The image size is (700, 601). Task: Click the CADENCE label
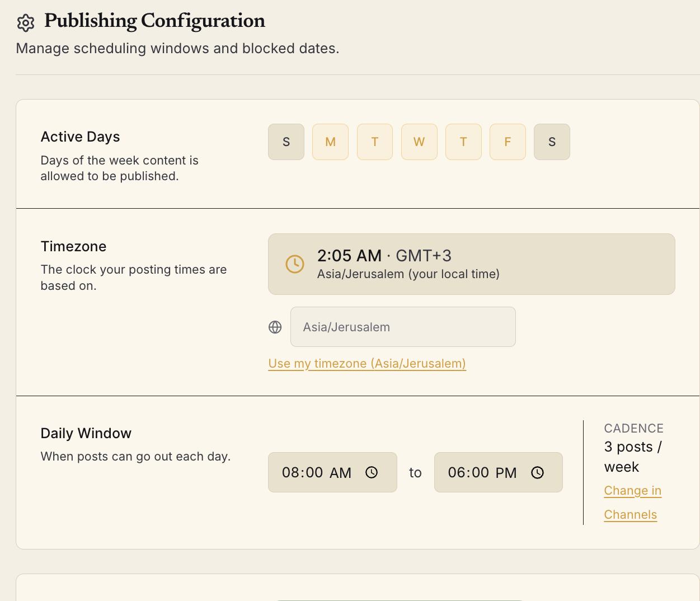pyautogui.click(x=633, y=429)
